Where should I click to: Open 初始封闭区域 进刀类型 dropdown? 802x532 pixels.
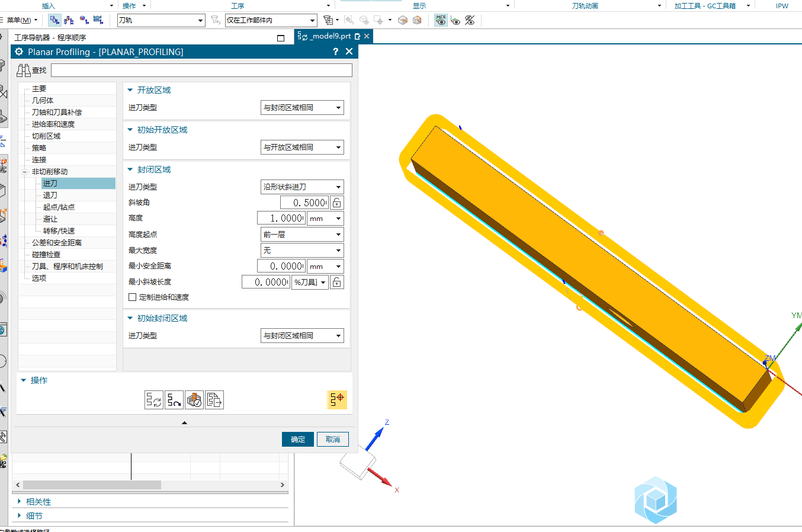(x=302, y=336)
